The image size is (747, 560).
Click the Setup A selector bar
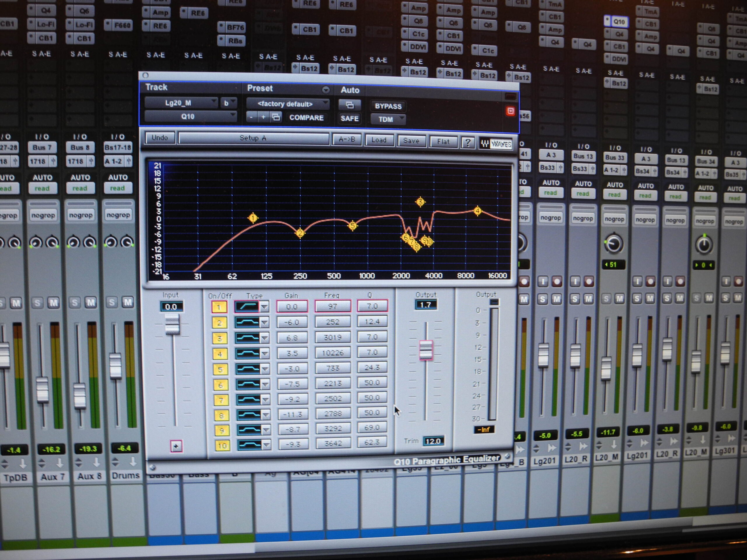coord(254,138)
